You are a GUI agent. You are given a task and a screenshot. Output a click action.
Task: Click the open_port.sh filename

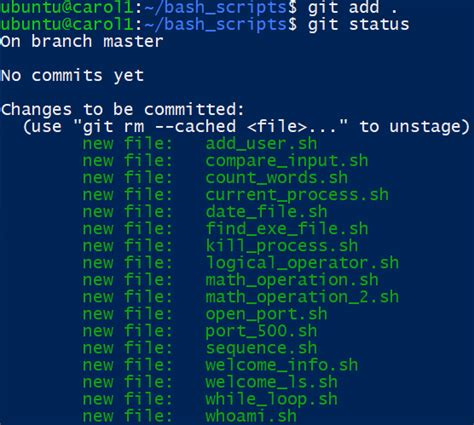click(x=266, y=314)
